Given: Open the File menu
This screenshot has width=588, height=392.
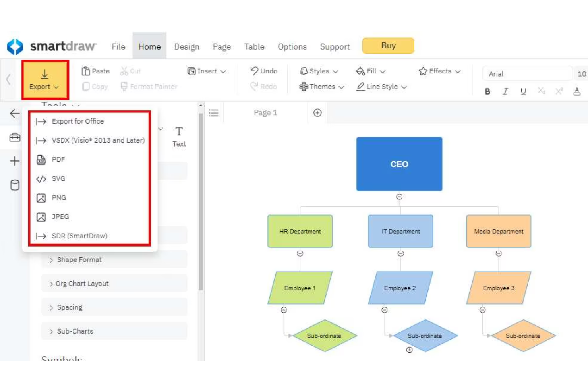Looking at the screenshot, I should point(118,46).
